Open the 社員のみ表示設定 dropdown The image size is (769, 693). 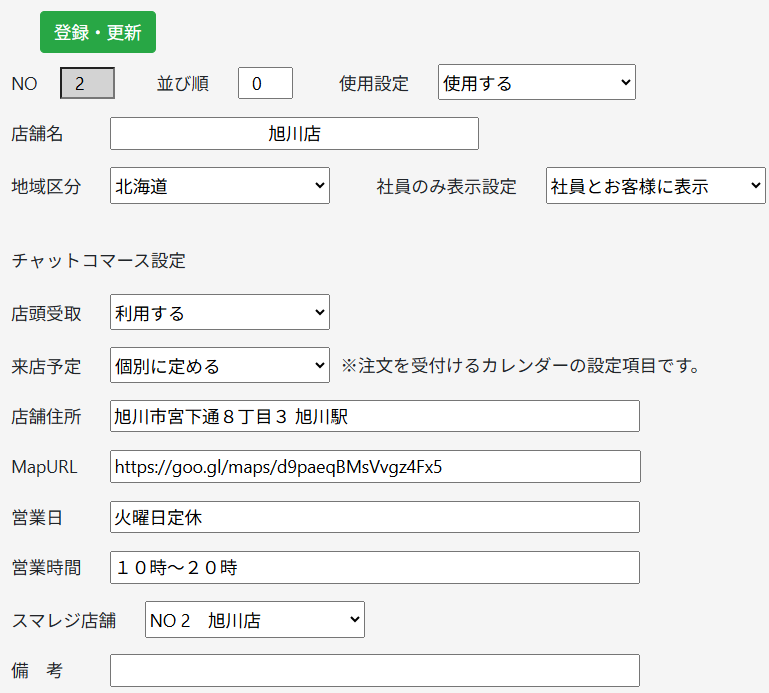click(x=655, y=185)
